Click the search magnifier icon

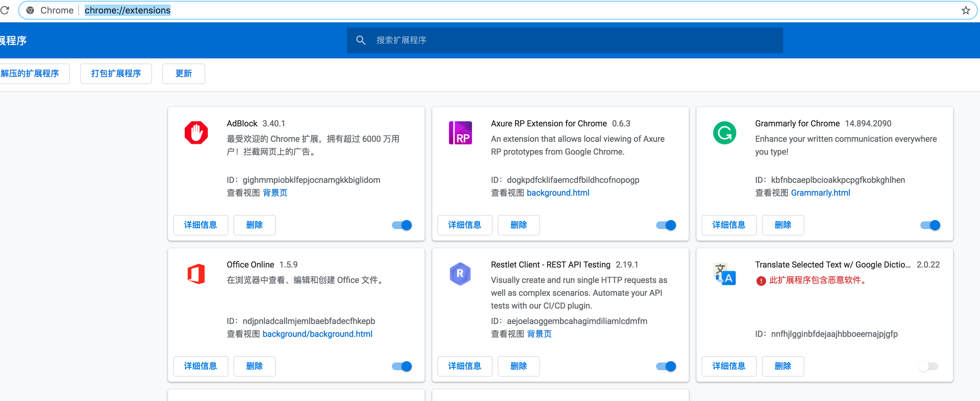tap(361, 40)
